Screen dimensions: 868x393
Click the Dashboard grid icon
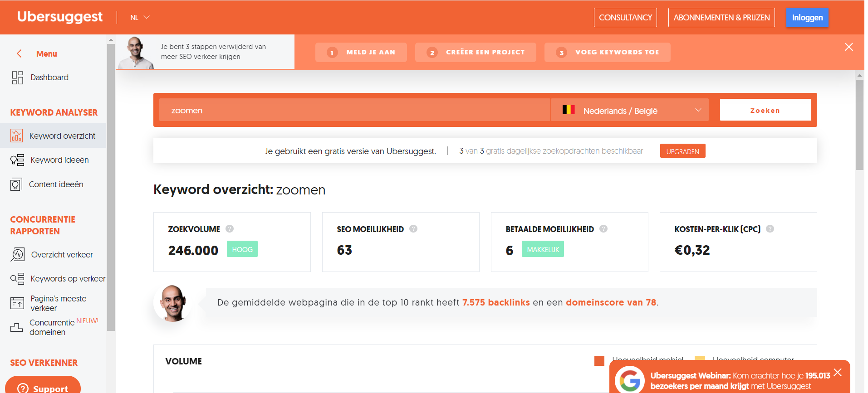pyautogui.click(x=17, y=78)
